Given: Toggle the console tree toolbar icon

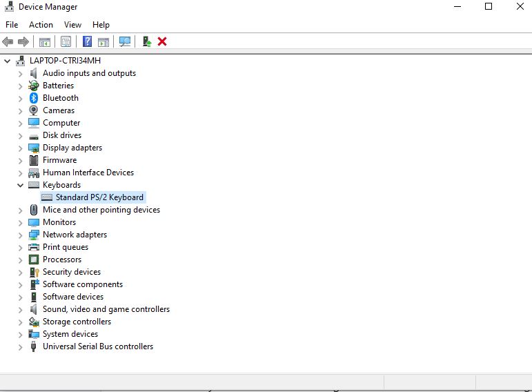Looking at the screenshot, I should [45, 41].
